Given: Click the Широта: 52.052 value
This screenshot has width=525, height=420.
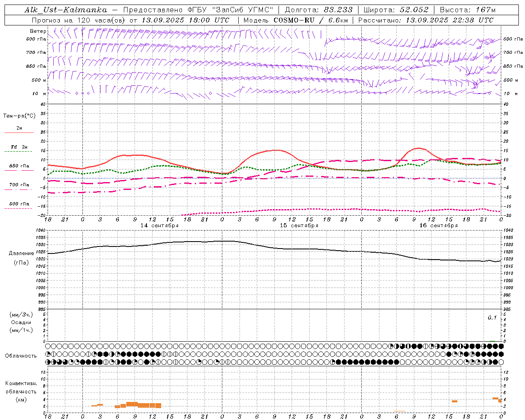Looking at the screenshot, I should pyautogui.click(x=396, y=10).
